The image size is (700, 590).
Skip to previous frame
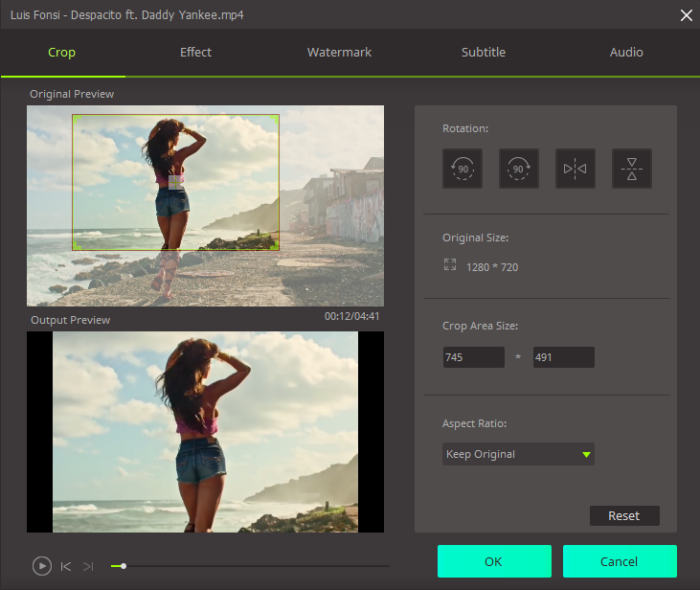[66, 566]
